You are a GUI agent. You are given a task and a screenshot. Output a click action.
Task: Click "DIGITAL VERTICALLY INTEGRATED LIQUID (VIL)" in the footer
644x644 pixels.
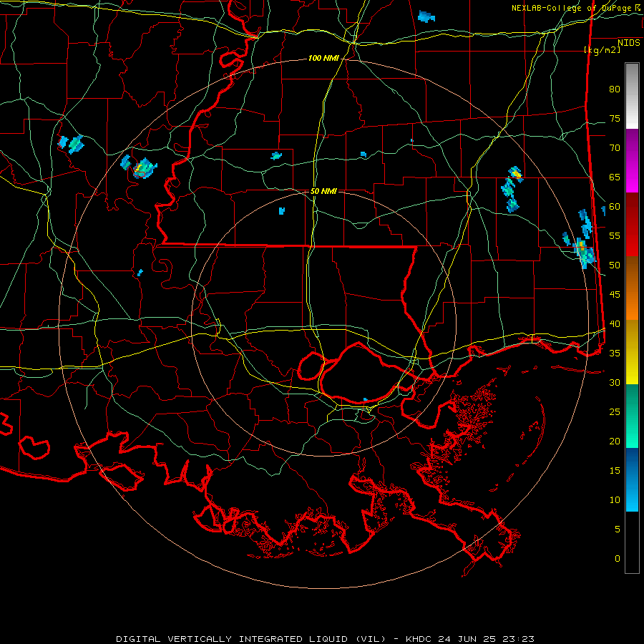coord(251,639)
